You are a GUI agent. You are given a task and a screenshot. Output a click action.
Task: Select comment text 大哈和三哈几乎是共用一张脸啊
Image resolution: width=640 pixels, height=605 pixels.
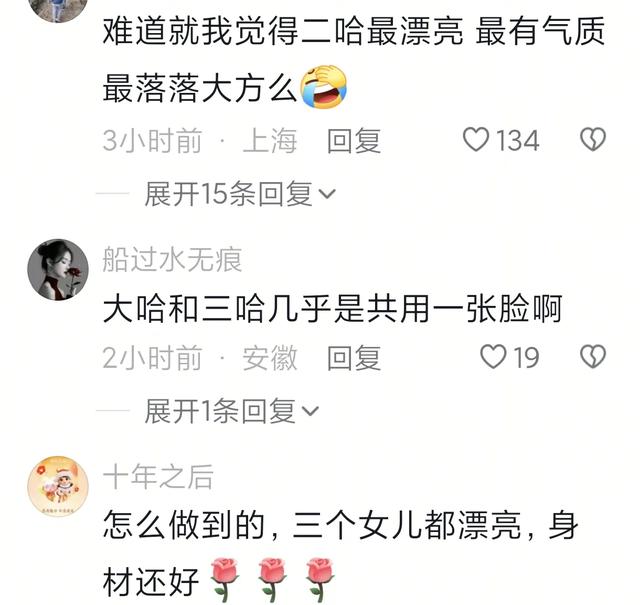coord(333,308)
